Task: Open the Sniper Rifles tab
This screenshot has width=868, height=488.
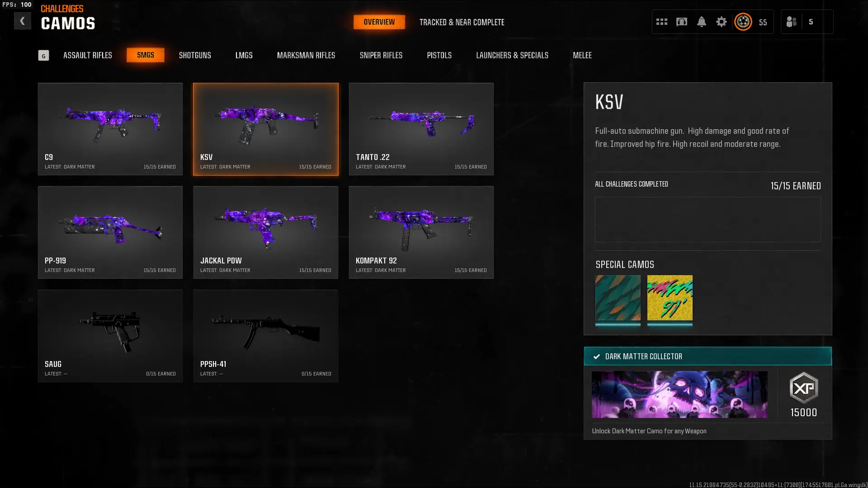Action: point(381,55)
